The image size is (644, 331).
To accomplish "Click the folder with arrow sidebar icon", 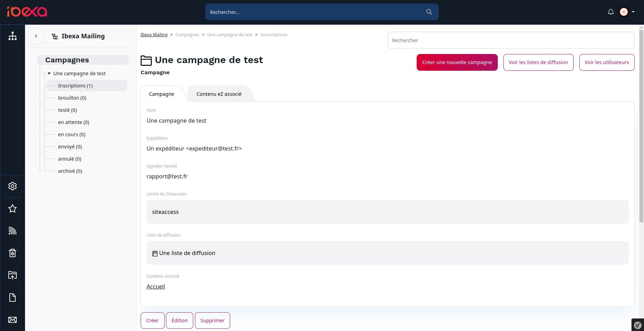I will [x=13, y=275].
